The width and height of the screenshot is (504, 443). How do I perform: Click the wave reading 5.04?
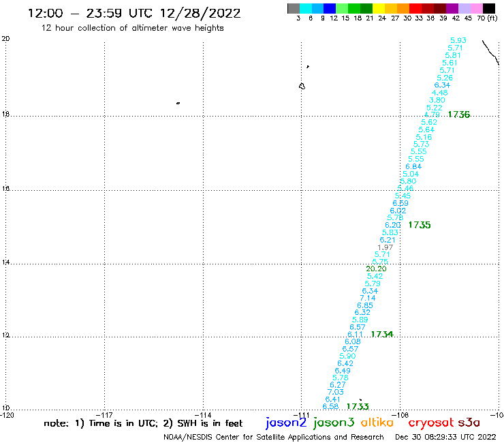(x=411, y=174)
